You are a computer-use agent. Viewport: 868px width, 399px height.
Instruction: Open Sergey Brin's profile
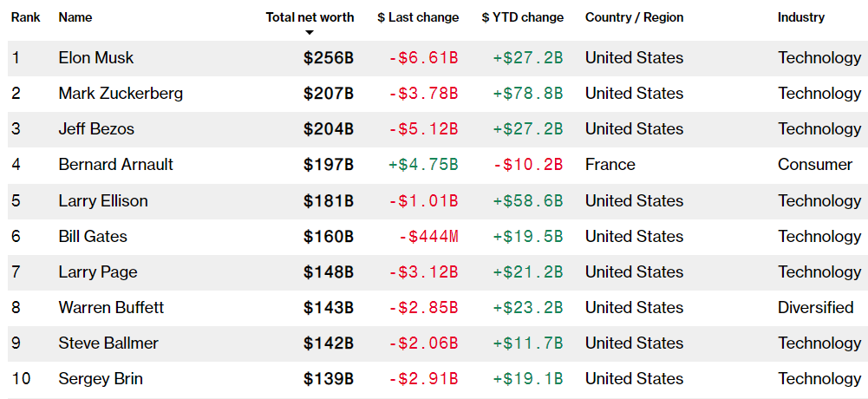click(x=101, y=379)
